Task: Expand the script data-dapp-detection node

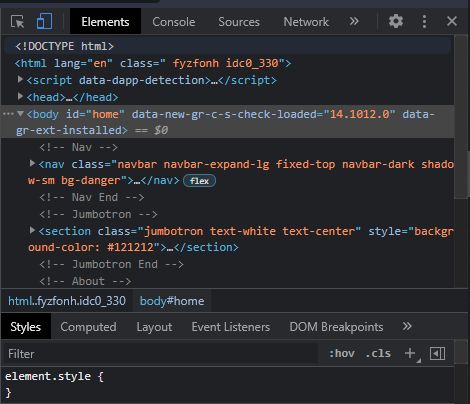Action: (20, 79)
